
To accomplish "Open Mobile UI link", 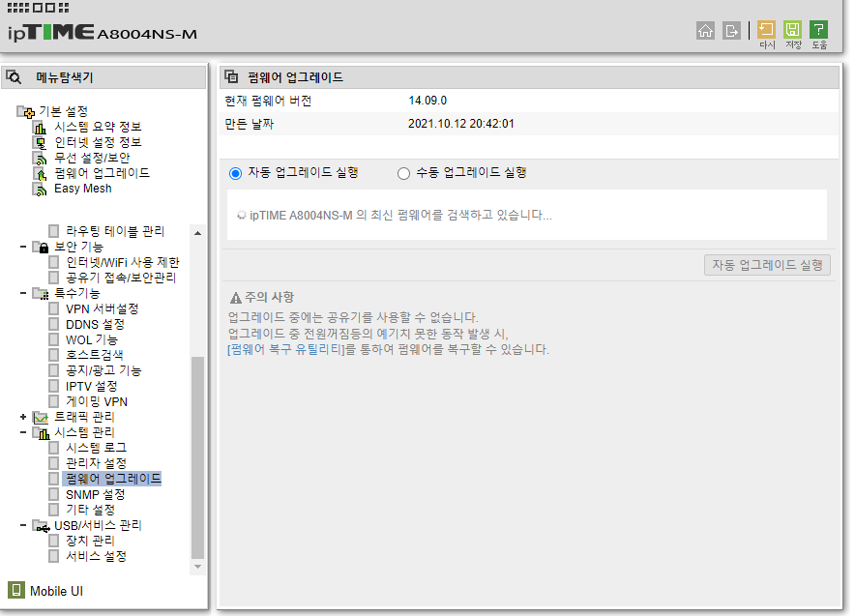I will (56, 591).
